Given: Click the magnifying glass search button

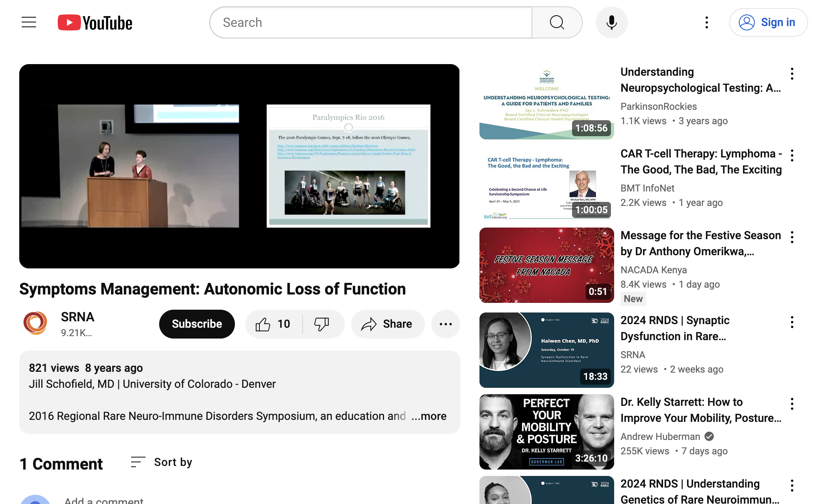Looking at the screenshot, I should click(x=557, y=22).
